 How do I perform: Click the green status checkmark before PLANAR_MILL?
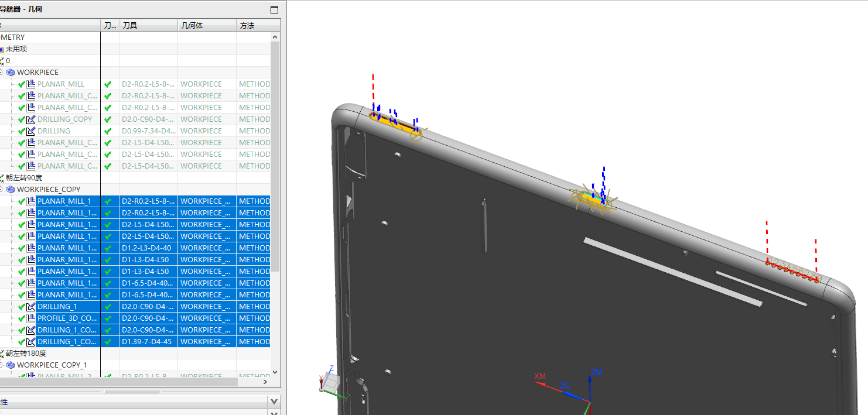tap(22, 84)
